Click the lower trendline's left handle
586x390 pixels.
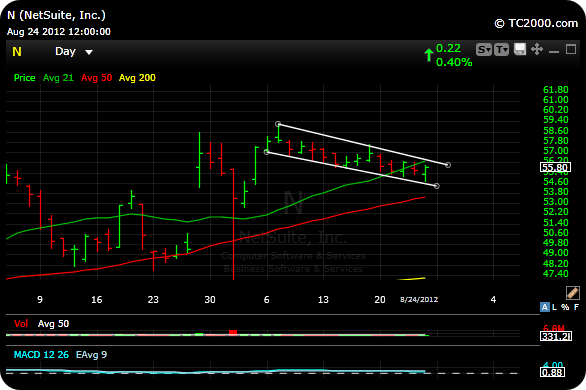[x=266, y=152]
